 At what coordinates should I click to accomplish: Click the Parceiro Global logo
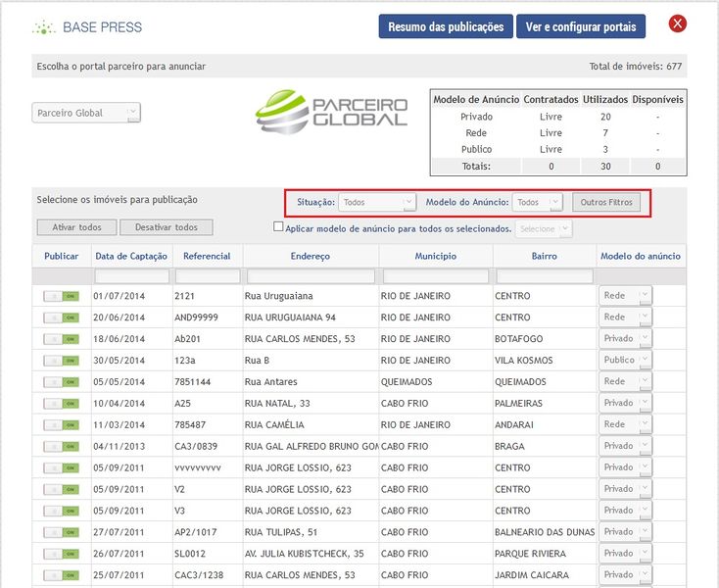click(x=331, y=112)
